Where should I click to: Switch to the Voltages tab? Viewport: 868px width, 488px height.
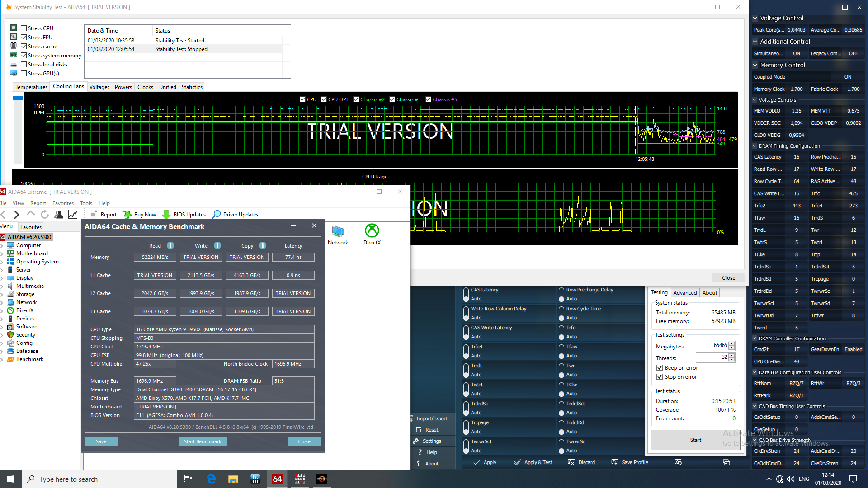tap(99, 87)
